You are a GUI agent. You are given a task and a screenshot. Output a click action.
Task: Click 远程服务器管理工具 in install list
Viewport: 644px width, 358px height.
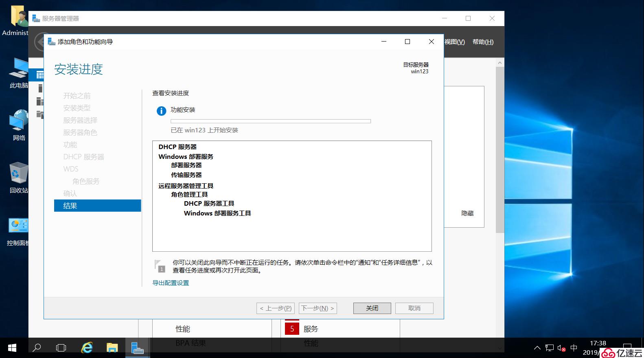tap(186, 186)
